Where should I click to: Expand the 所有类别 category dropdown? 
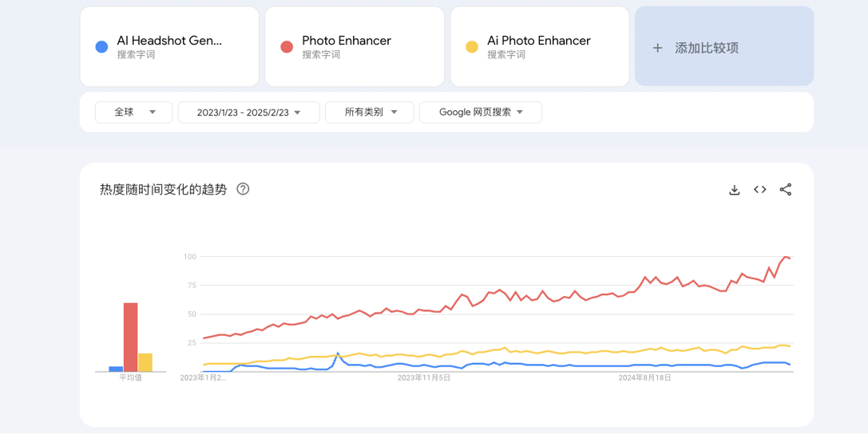(x=369, y=112)
